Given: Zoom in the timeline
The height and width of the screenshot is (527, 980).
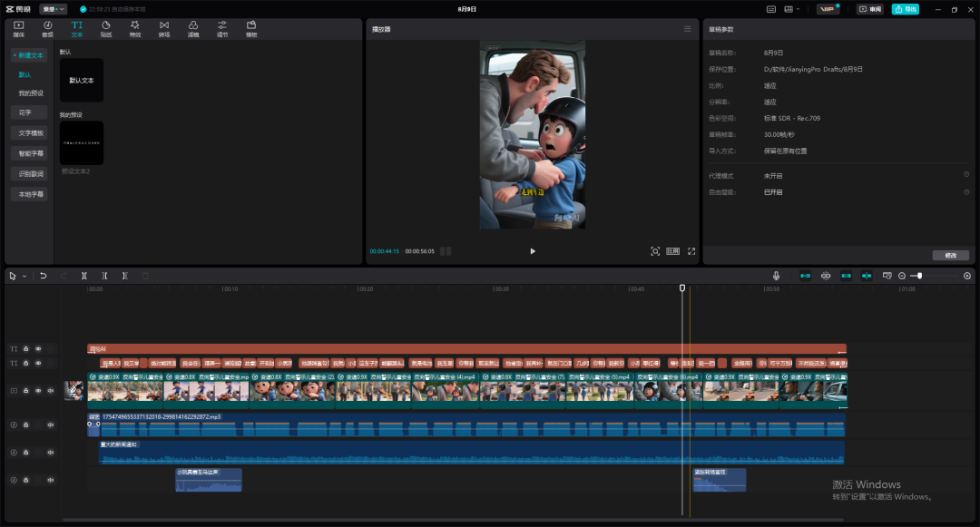Looking at the screenshot, I should coord(967,276).
